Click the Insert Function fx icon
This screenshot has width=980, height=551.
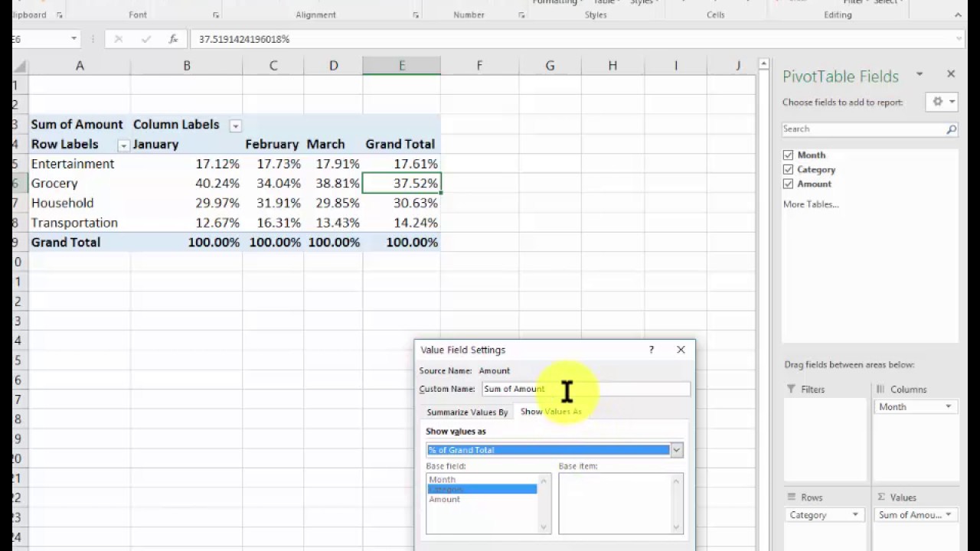(174, 39)
